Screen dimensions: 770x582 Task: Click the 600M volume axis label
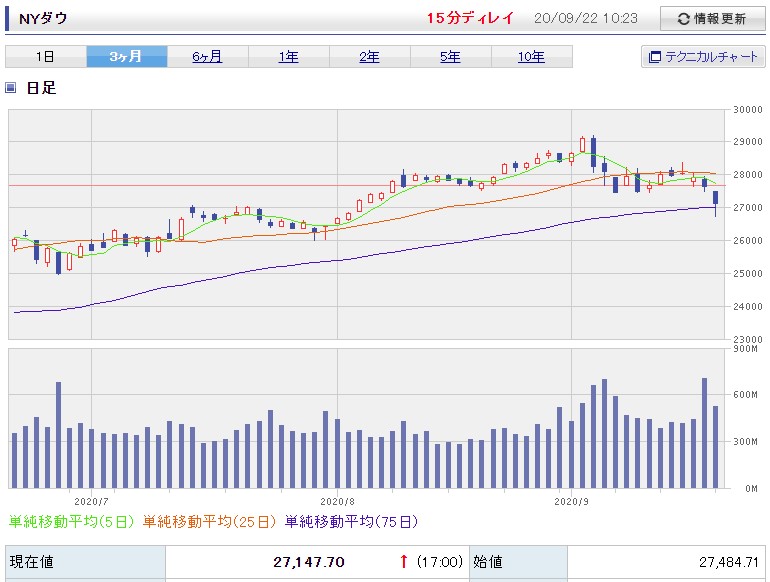[x=745, y=394]
